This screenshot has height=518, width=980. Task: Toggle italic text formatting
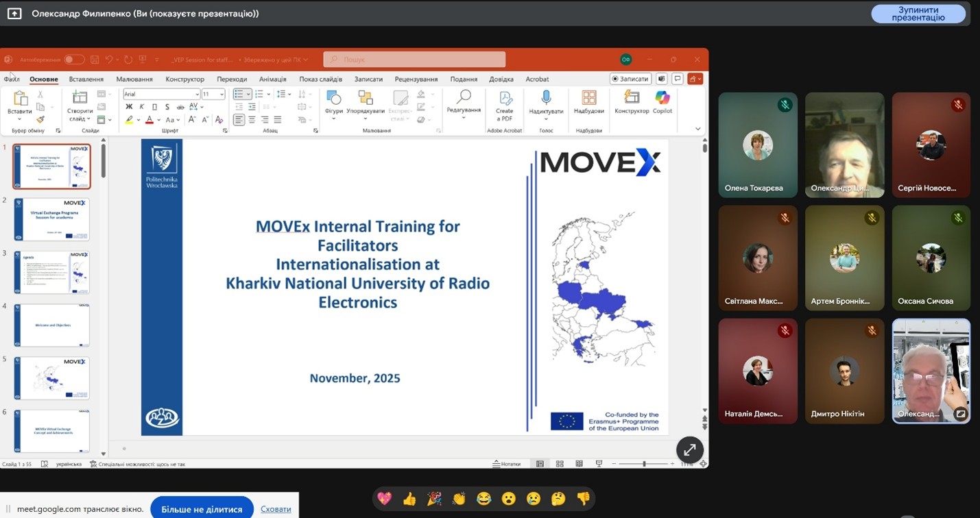pyautogui.click(x=142, y=107)
